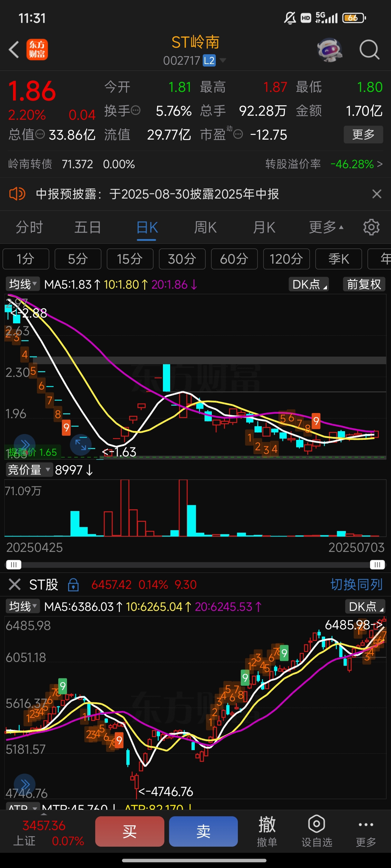This screenshot has width=391, height=868.
Task: Tap the 5G signal status icon
Action: point(326,18)
